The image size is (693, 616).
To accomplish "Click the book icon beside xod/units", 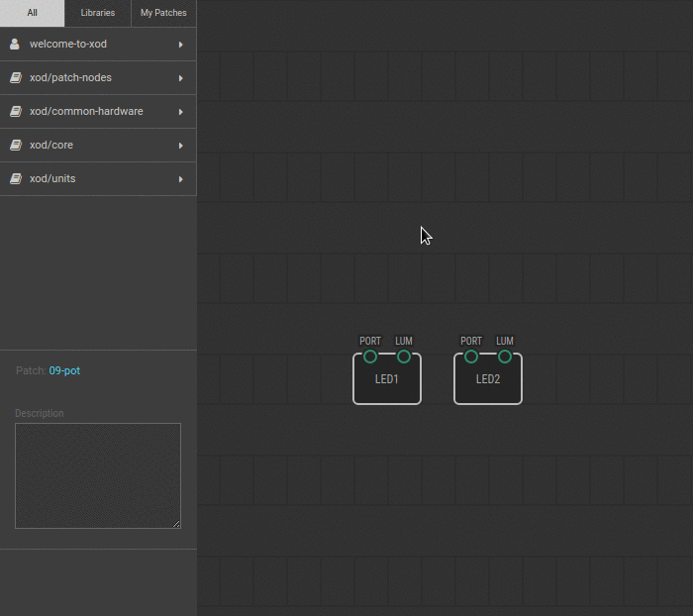I will (x=15, y=179).
